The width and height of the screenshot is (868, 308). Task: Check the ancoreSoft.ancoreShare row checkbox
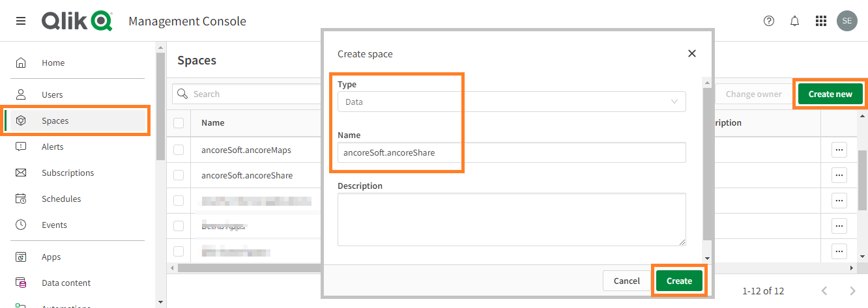click(x=179, y=175)
